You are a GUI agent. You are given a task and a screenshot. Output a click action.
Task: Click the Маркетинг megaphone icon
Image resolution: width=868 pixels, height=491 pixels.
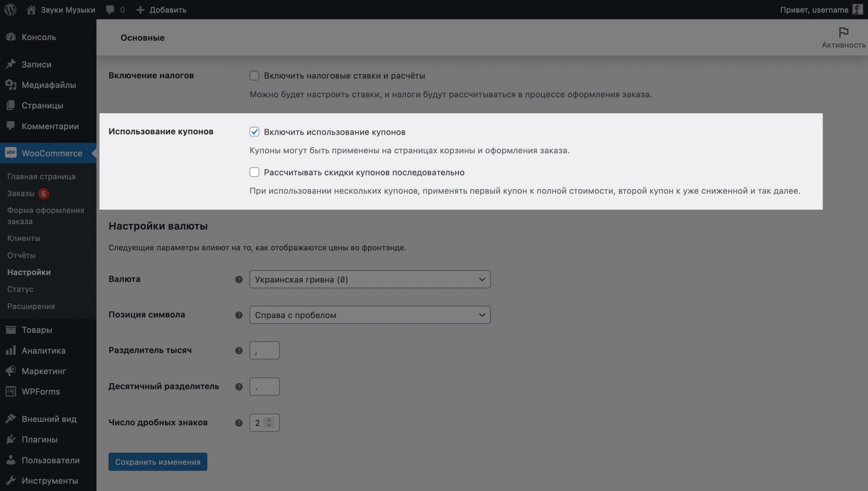tap(11, 371)
